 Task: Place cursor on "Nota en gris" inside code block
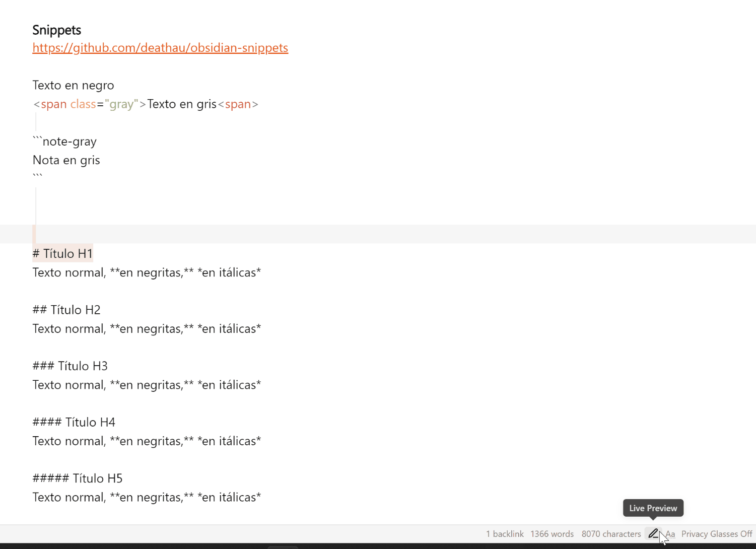point(66,160)
